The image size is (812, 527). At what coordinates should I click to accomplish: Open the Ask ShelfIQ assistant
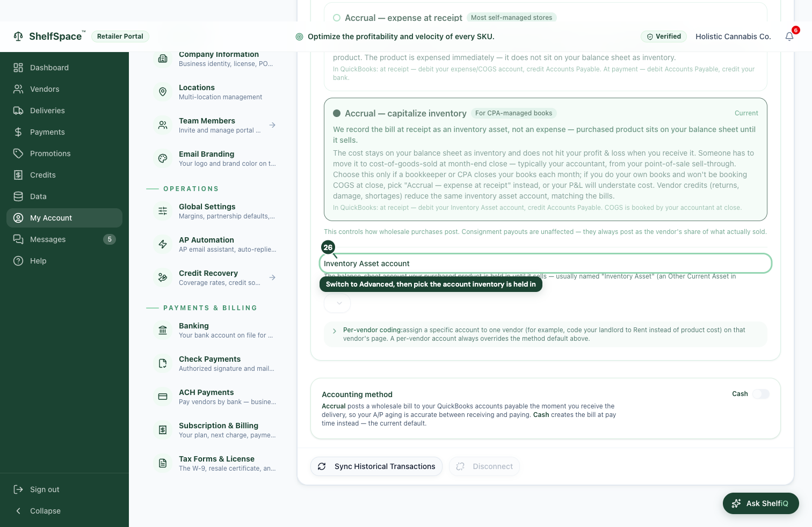click(760, 503)
